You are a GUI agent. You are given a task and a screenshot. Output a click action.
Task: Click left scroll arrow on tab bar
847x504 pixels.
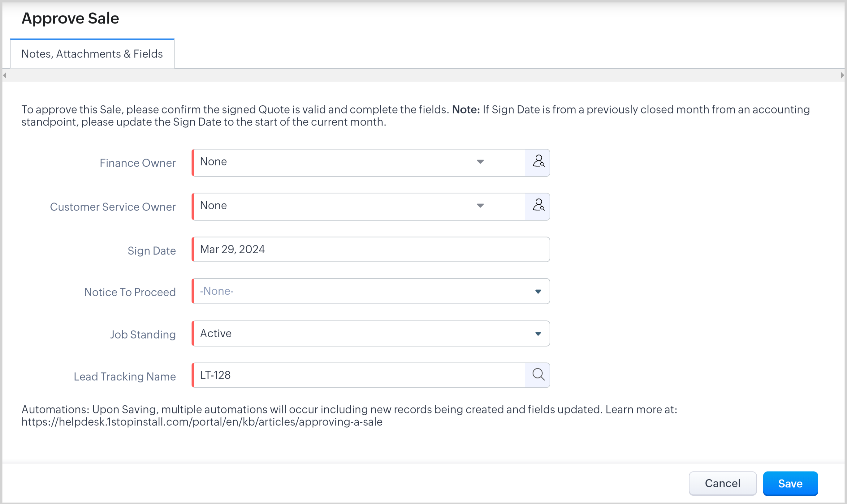5,75
